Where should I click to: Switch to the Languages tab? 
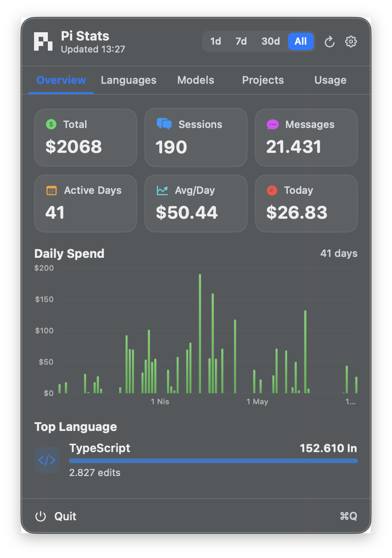[128, 80]
